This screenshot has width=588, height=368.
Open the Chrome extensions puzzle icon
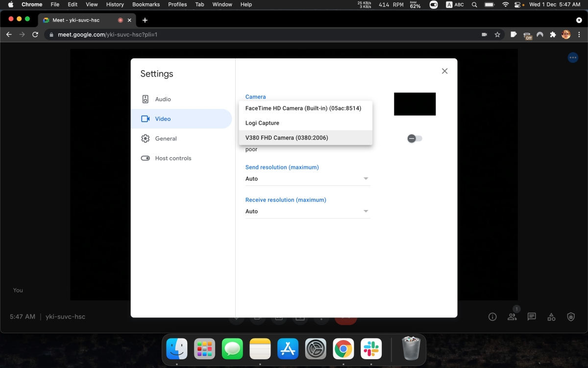553,34
